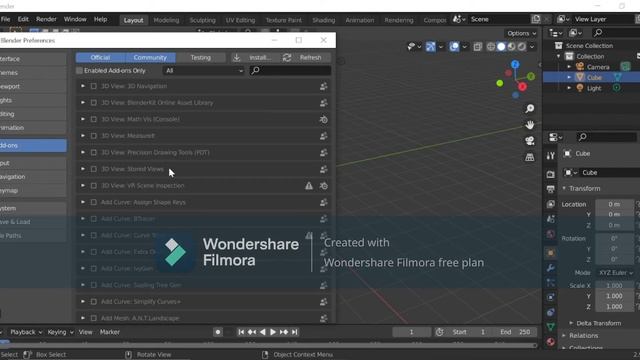Click the Camera icon in outliner

[580, 67]
